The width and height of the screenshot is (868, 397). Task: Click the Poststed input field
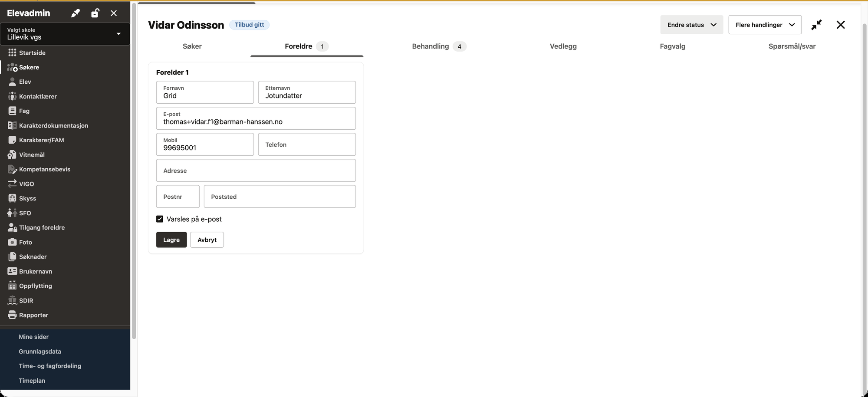[x=280, y=197]
